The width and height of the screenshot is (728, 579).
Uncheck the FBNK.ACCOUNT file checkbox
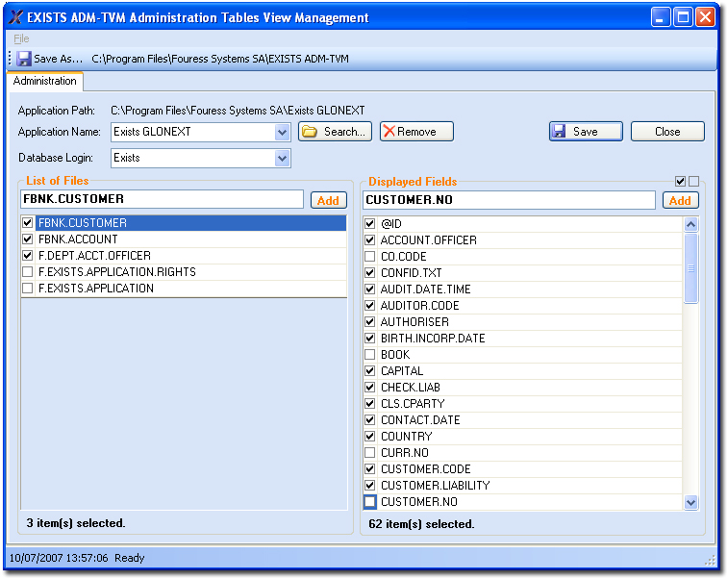click(28, 239)
